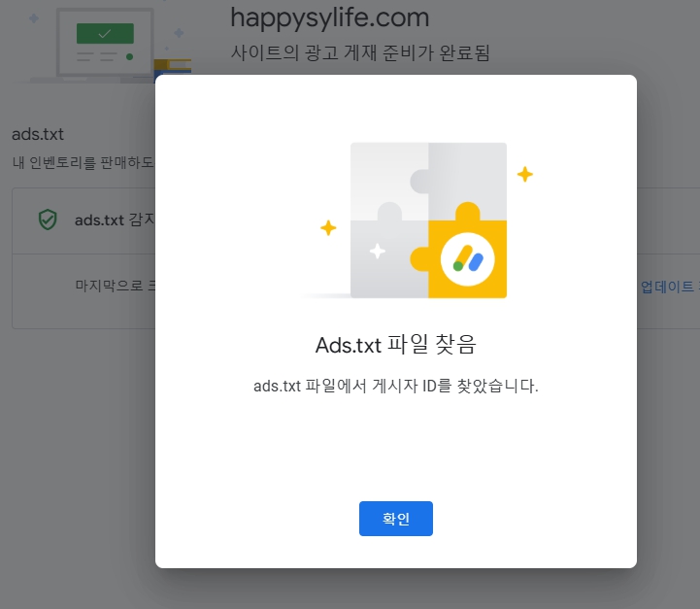Click the green shield check icon

point(48,220)
